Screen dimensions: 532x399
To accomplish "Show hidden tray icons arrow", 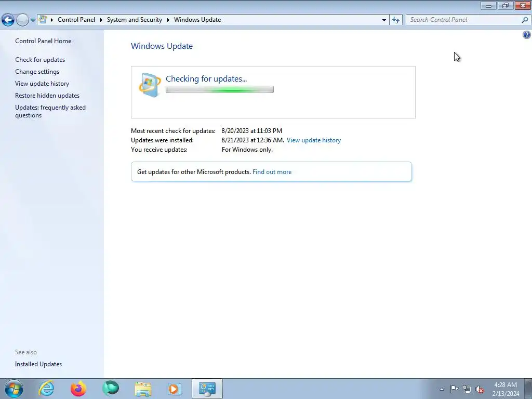I will (x=442, y=389).
